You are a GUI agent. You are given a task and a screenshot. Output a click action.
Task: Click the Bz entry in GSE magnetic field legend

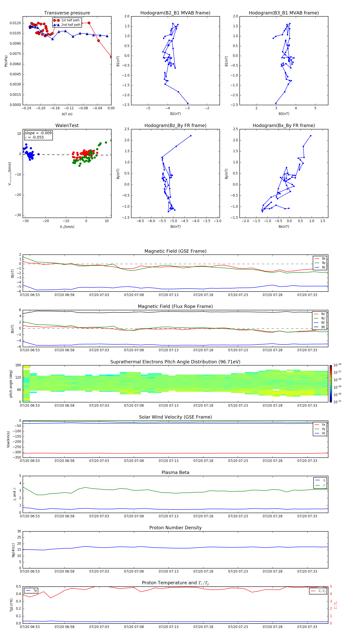pyautogui.click(x=320, y=268)
